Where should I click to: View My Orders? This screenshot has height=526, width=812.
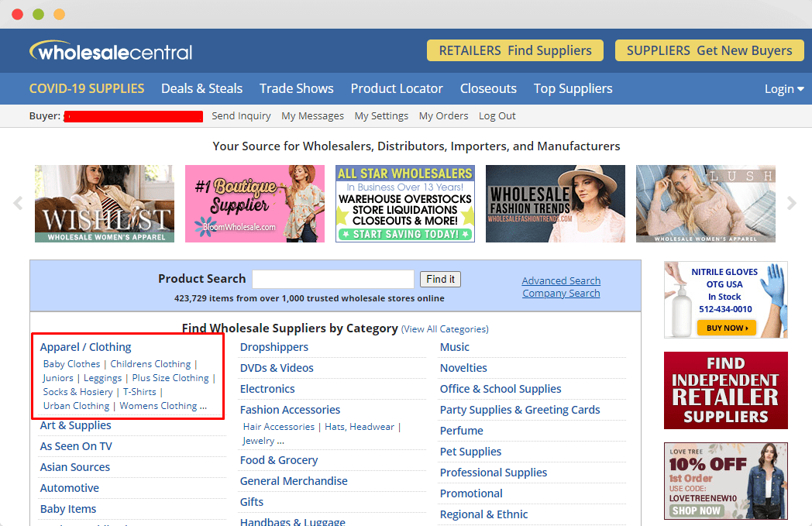coord(444,116)
